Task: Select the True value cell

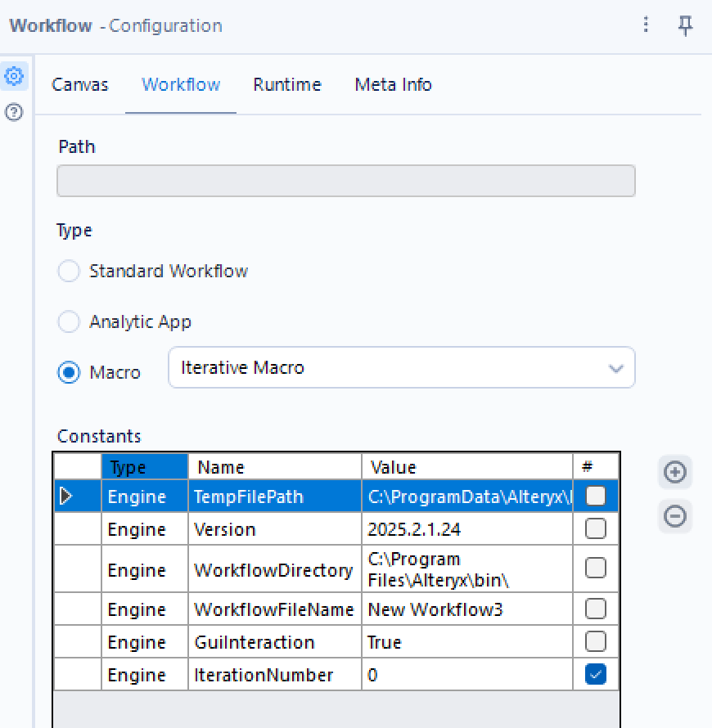Action: pos(467,641)
